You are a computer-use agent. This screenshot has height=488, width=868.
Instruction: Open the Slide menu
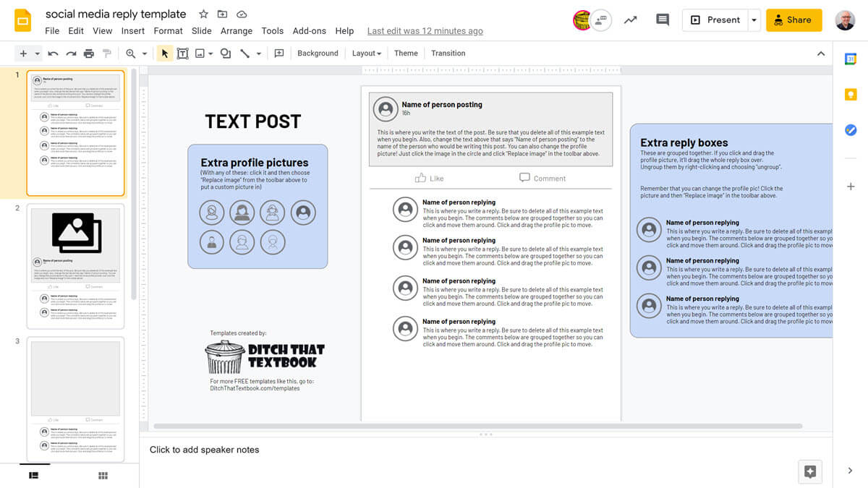click(x=201, y=31)
